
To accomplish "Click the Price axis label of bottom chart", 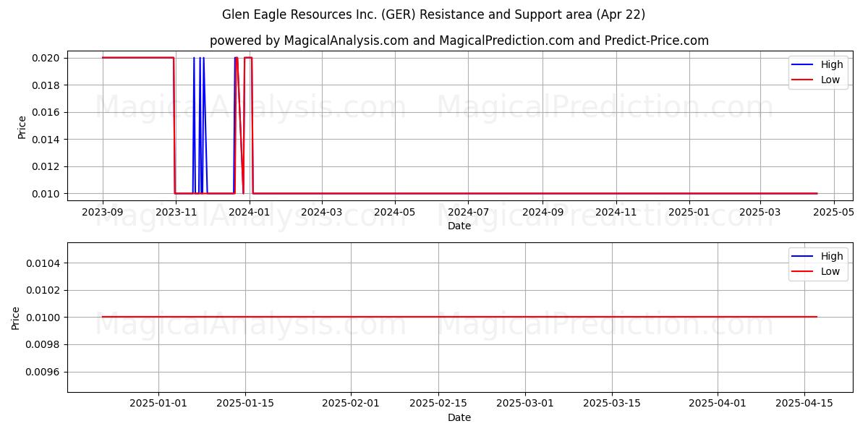I will [x=16, y=318].
